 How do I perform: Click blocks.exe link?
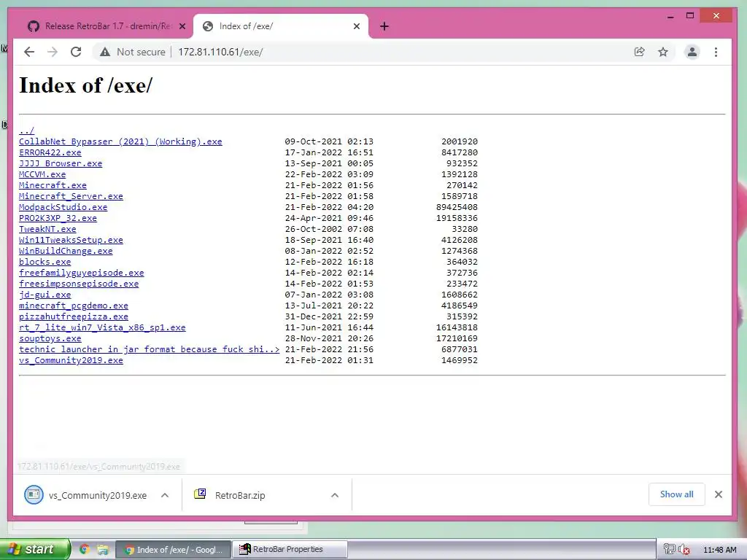click(x=44, y=262)
